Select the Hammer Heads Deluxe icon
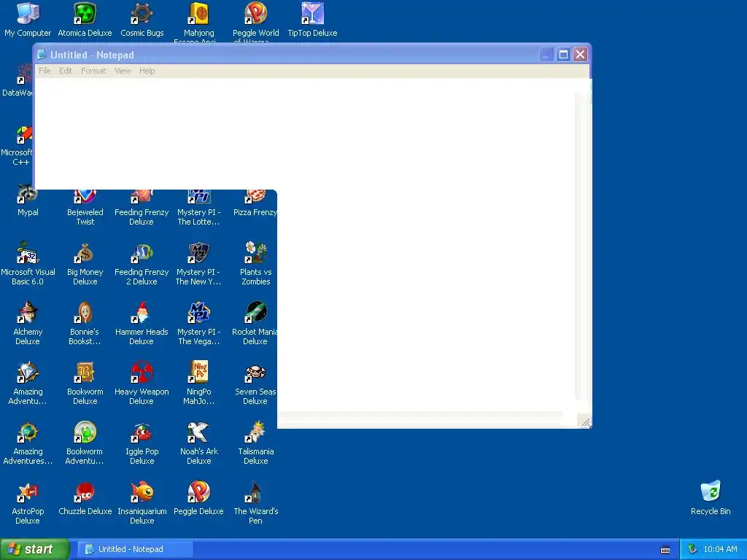 [x=142, y=323]
